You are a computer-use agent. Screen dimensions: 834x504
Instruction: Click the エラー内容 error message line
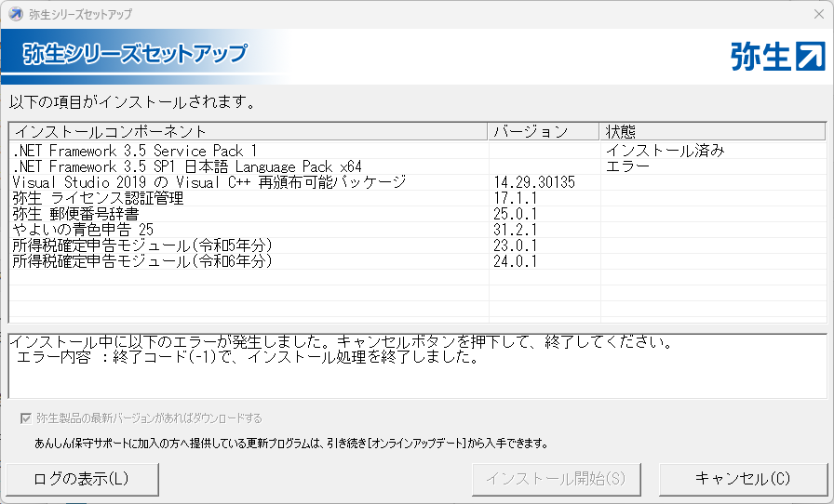[248, 357]
